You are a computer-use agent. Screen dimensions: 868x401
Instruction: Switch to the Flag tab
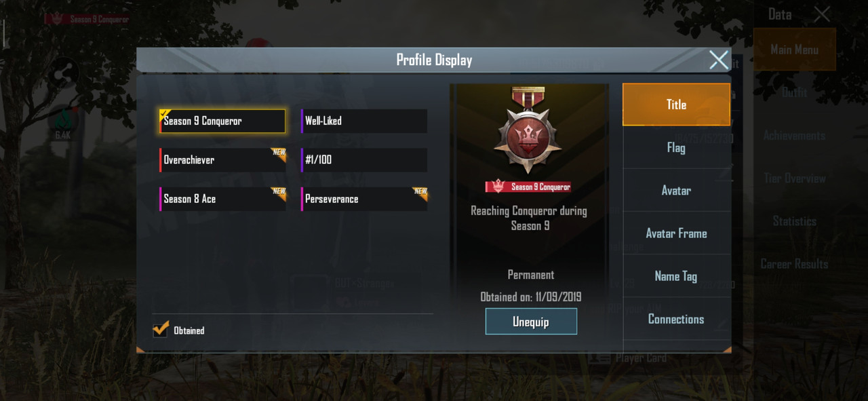click(x=676, y=147)
